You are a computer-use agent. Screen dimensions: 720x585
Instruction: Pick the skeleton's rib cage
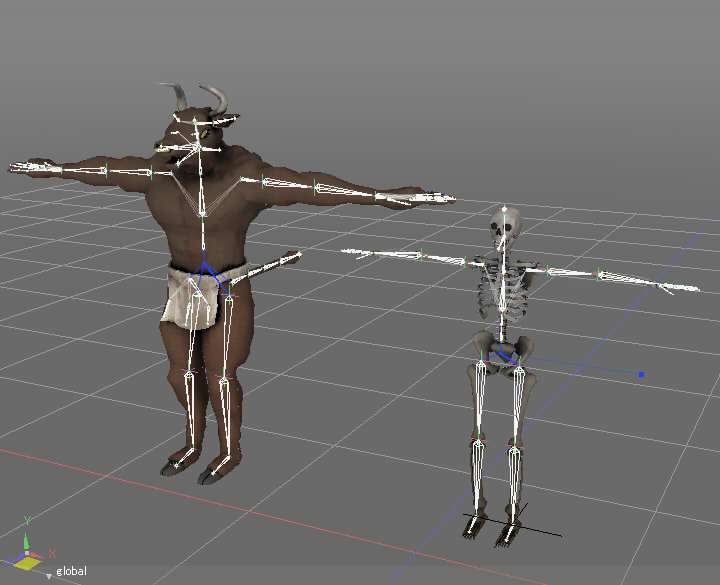click(x=503, y=290)
